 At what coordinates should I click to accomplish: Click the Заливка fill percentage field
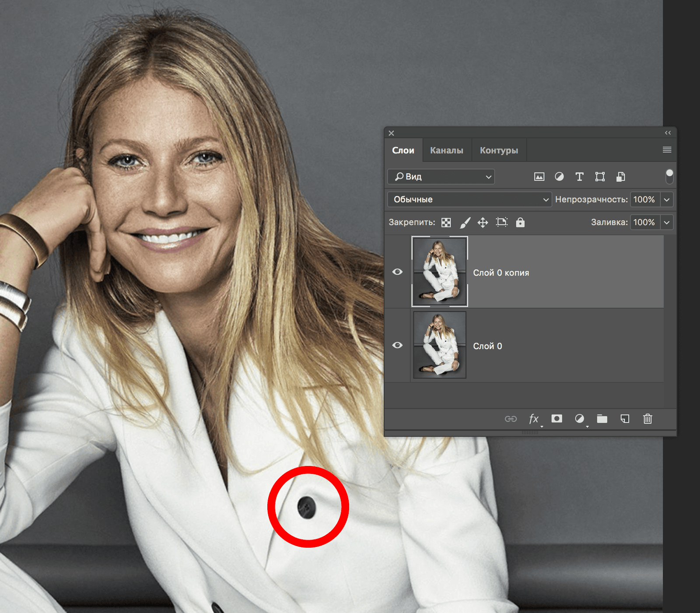[x=644, y=222]
